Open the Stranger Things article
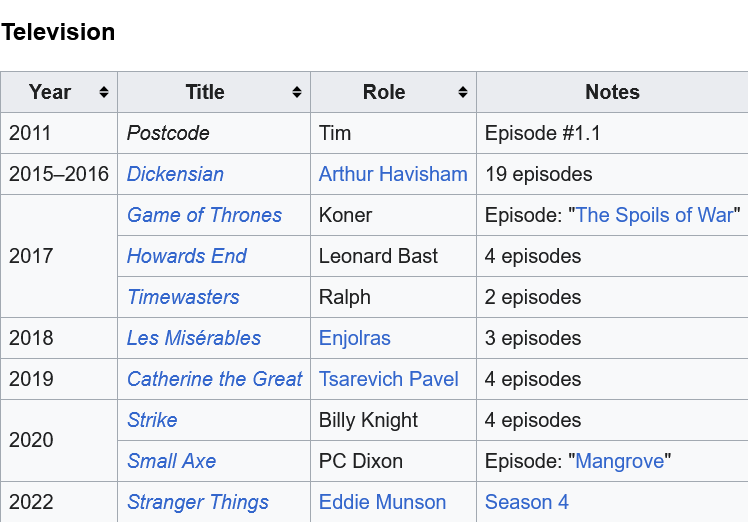Viewport: 748px width, 522px height. coord(197,502)
